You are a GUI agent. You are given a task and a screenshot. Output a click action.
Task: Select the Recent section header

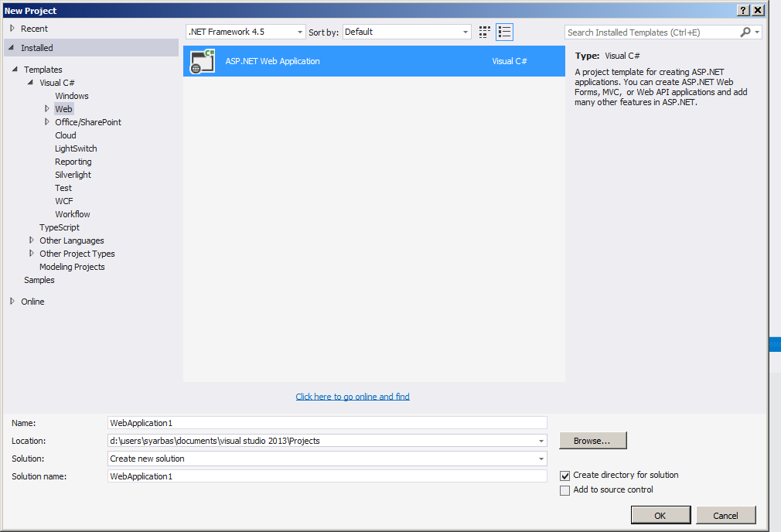click(x=34, y=29)
